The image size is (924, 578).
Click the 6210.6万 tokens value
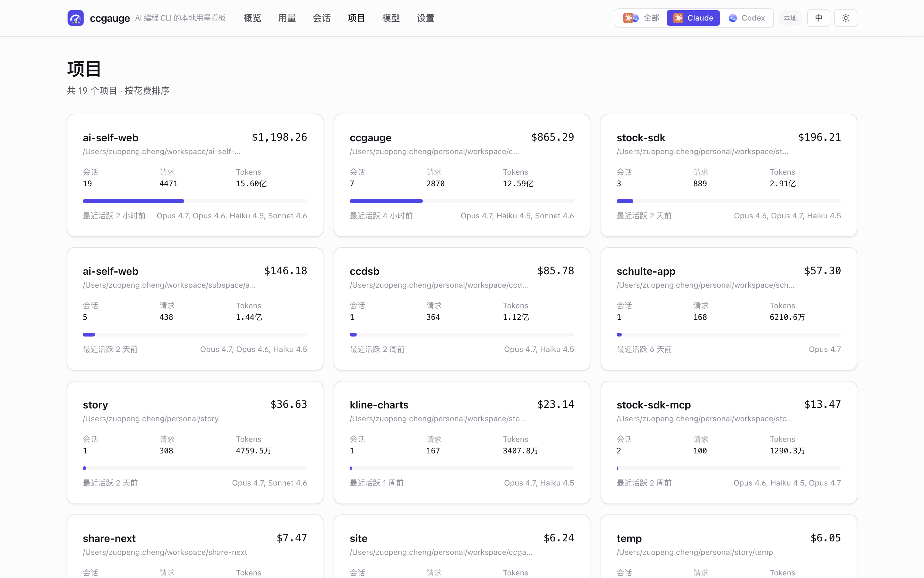point(787,317)
